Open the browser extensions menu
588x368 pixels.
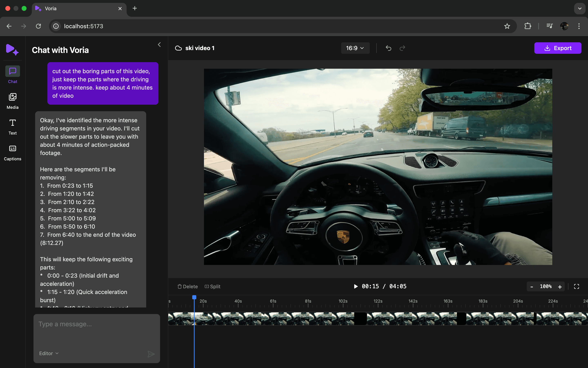click(528, 26)
